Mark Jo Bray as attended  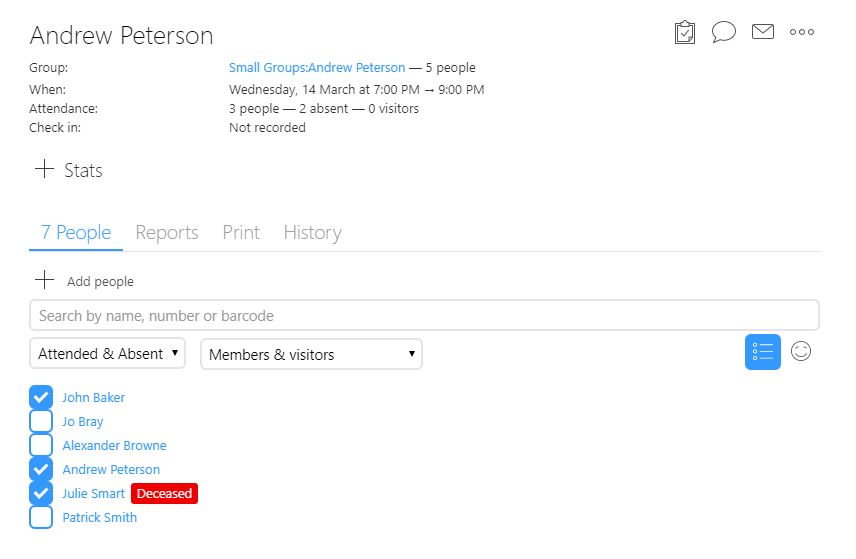(x=41, y=422)
